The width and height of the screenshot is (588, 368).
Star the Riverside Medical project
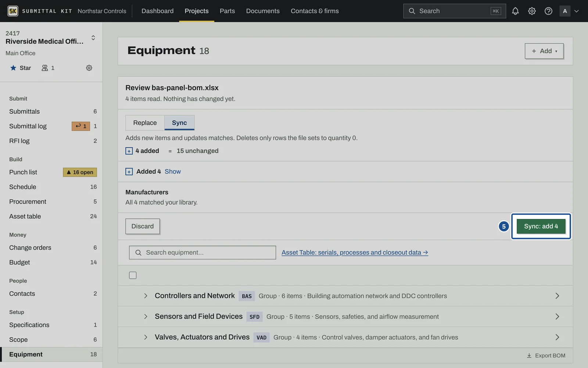[21, 68]
